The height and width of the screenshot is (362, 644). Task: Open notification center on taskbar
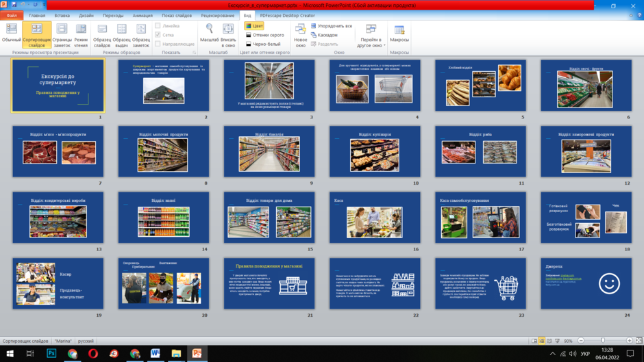630,353
